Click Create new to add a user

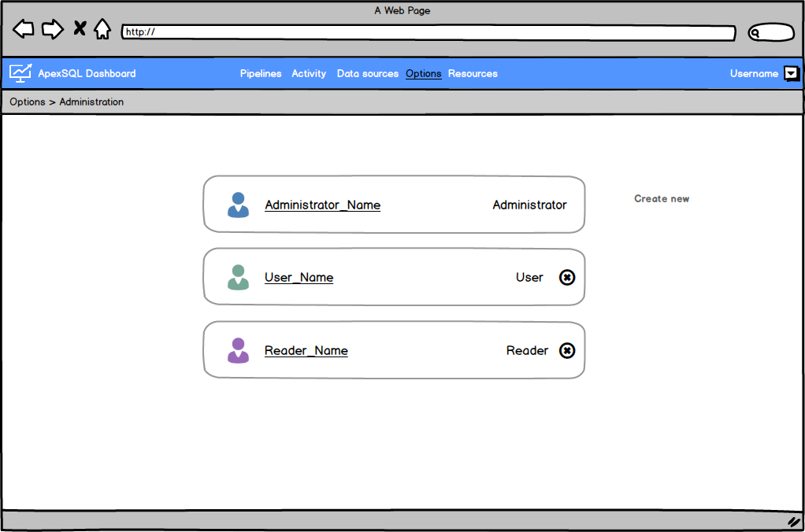click(662, 198)
